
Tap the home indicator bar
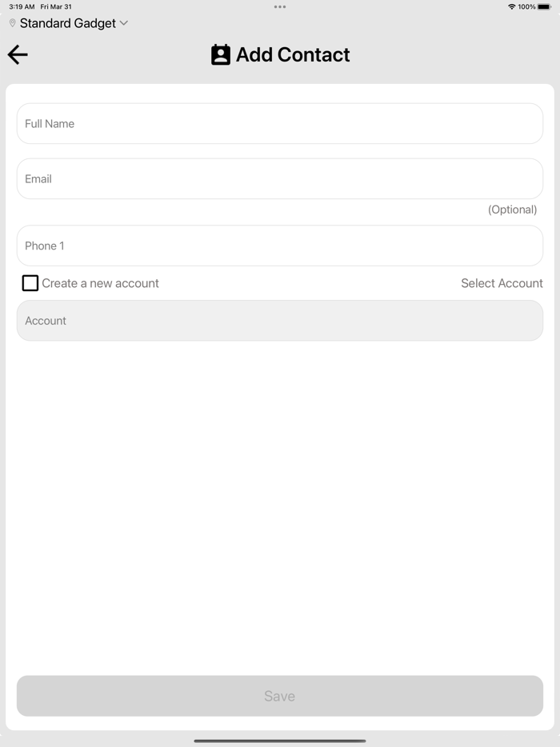(280, 741)
